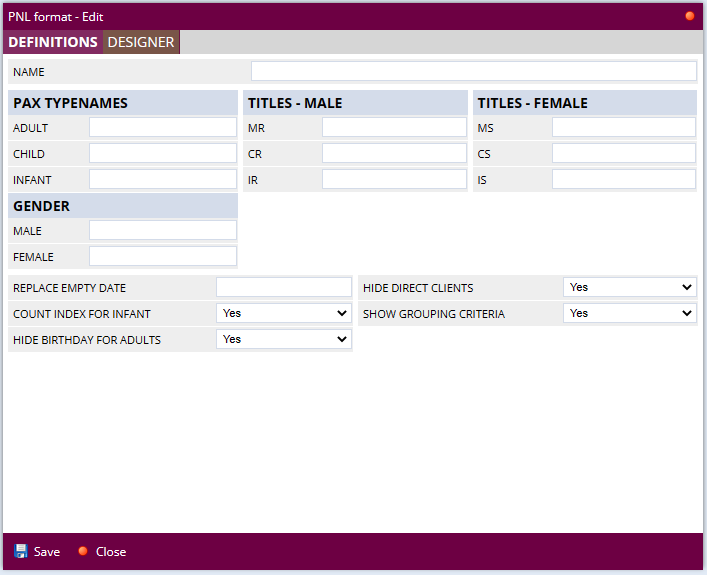The height and width of the screenshot is (575, 707).
Task: Click the Save floppy disk icon
Action: point(21,551)
